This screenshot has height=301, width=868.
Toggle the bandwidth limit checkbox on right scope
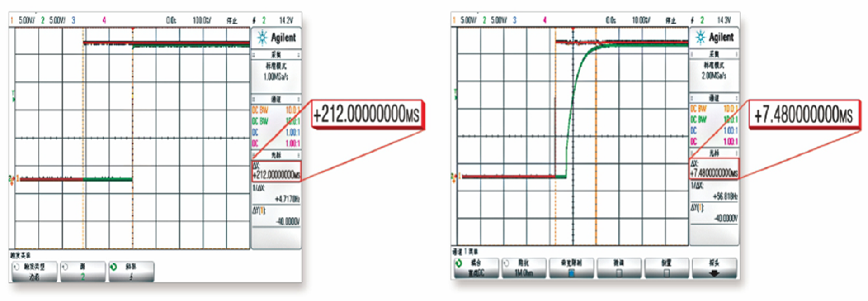coord(571,273)
